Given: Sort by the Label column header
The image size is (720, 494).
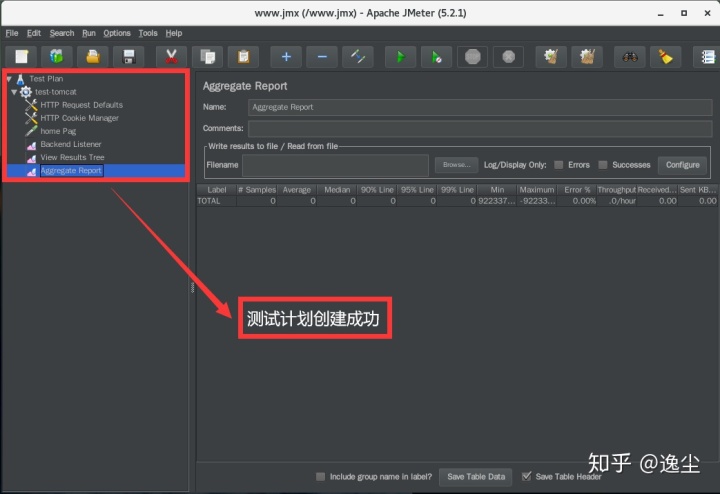Looking at the screenshot, I should pyautogui.click(x=217, y=190).
